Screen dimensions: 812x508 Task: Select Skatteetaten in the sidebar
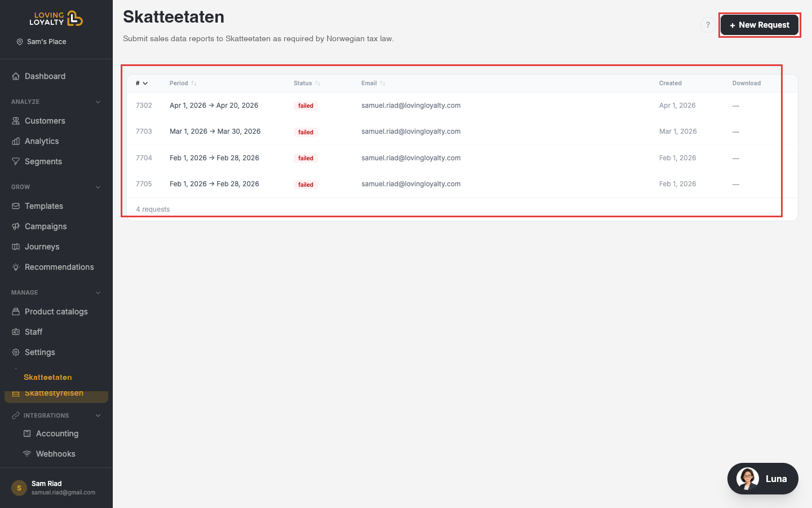pos(48,377)
